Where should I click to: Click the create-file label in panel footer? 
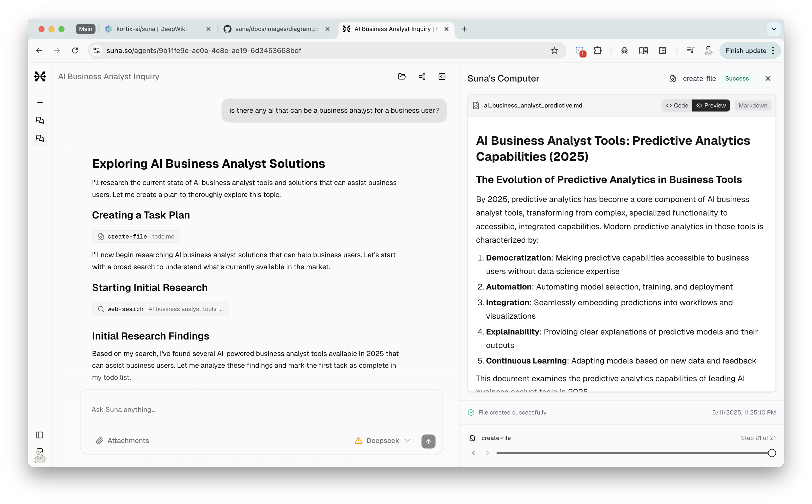click(496, 438)
